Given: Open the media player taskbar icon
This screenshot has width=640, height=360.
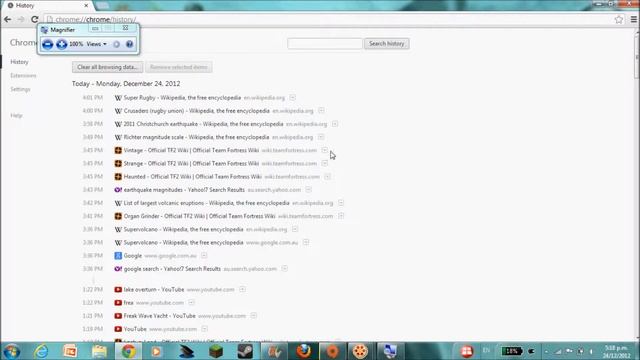Looking at the screenshot, I should pos(156,351).
